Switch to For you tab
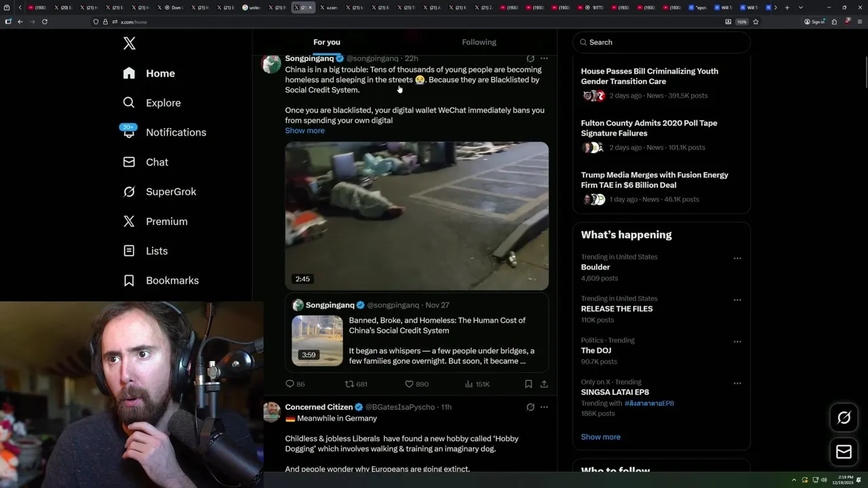This screenshot has width=868, height=488. [x=327, y=42]
